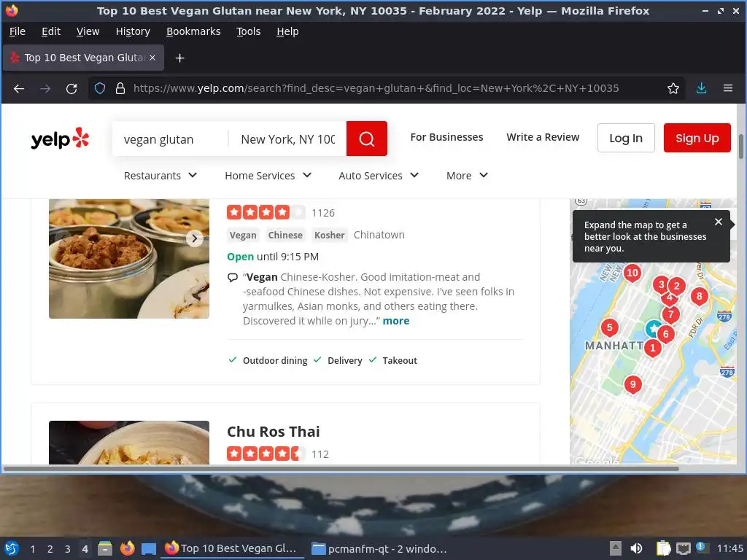Open the application launcher in the taskbar

click(12, 548)
